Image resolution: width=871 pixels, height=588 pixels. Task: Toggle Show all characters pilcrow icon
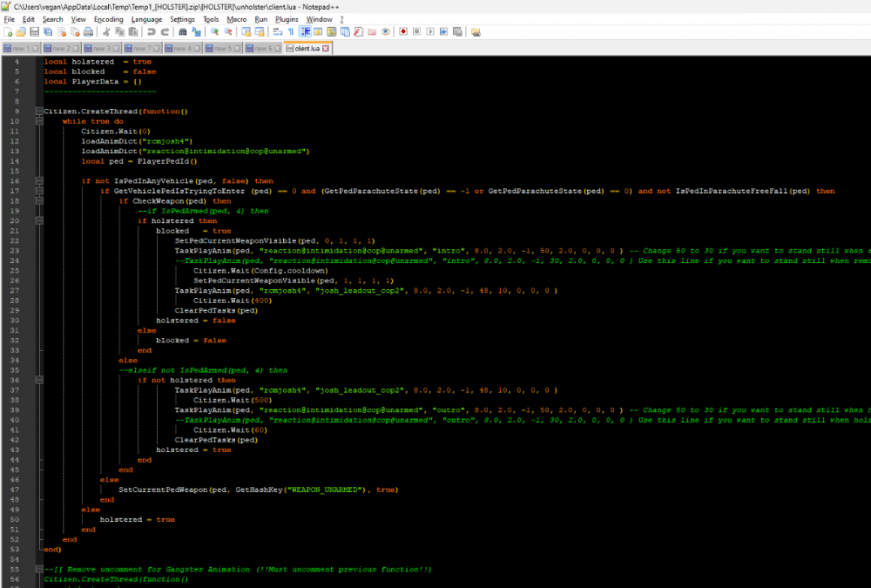(x=292, y=32)
